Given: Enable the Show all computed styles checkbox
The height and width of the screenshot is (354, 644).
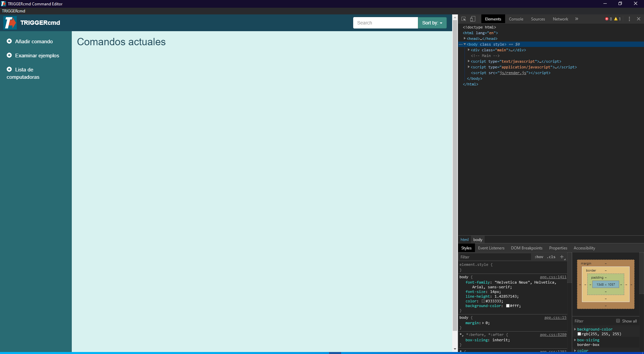Looking at the screenshot, I should (x=618, y=321).
